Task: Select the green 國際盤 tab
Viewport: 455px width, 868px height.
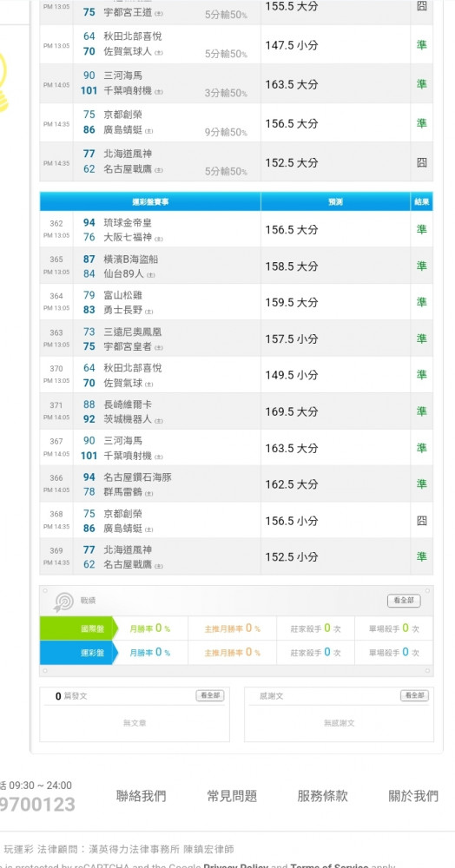Action: (76, 628)
